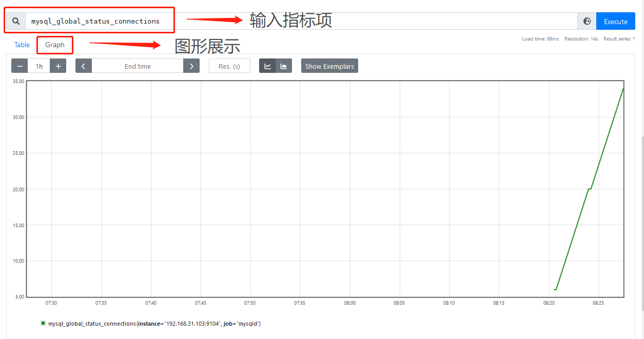Select the Graph tab
This screenshot has height=339, width=644.
(x=55, y=45)
